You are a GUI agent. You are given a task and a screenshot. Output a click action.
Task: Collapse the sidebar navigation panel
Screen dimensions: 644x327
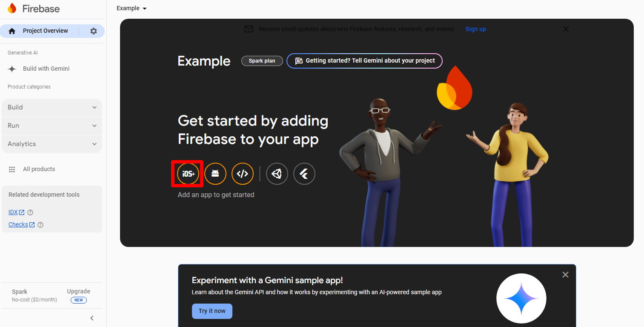[x=92, y=318]
